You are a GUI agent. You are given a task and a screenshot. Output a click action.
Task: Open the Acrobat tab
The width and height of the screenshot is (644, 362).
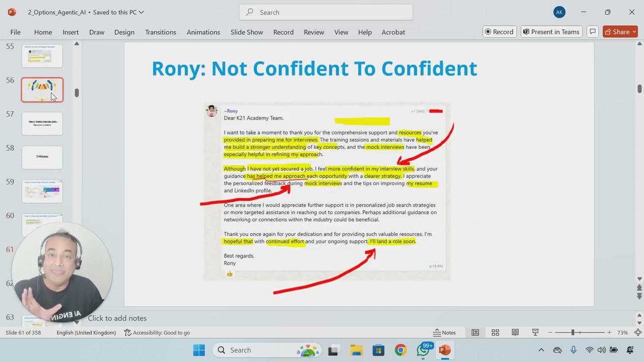pyautogui.click(x=393, y=32)
